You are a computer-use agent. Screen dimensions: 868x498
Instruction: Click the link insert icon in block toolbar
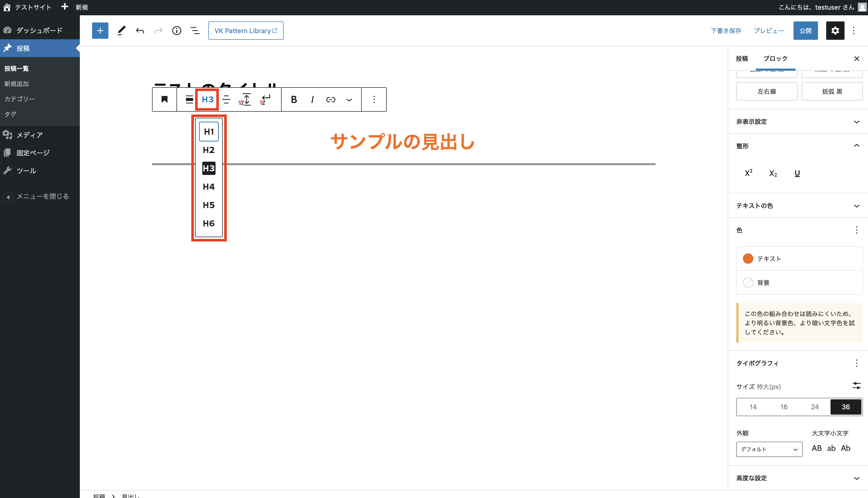point(331,99)
